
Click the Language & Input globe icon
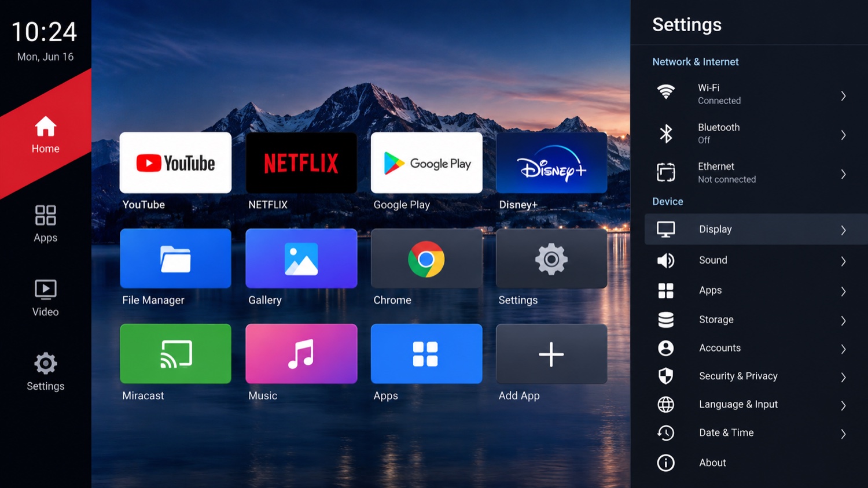(x=666, y=405)
